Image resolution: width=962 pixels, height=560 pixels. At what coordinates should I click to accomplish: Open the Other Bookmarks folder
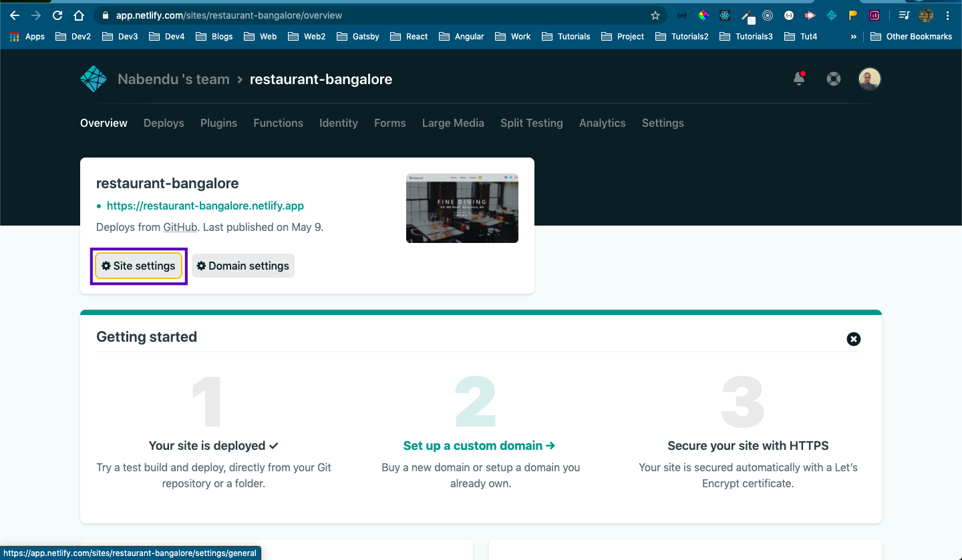pyautogui.click(x=912, y=37)
